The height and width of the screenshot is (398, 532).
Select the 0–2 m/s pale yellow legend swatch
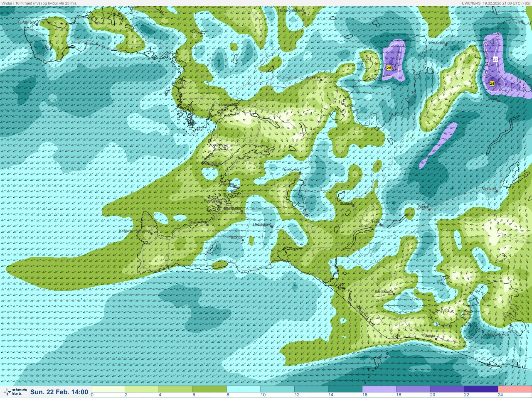tap(108, 389)
